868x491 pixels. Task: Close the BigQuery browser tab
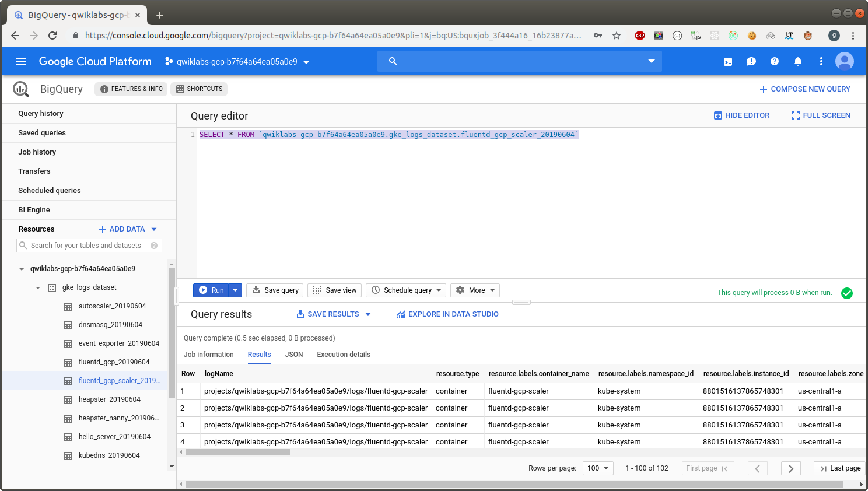(x=138, y=15)
